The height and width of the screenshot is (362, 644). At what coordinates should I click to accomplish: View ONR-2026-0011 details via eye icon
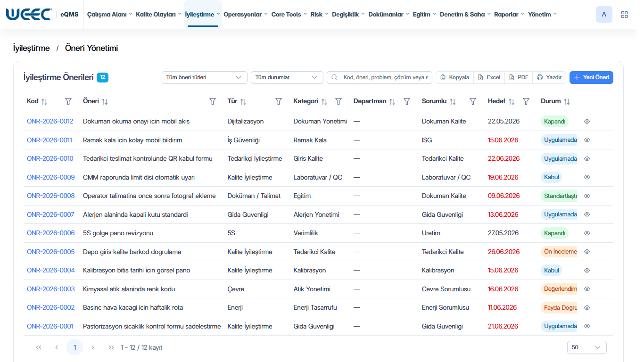pos(587,140)
